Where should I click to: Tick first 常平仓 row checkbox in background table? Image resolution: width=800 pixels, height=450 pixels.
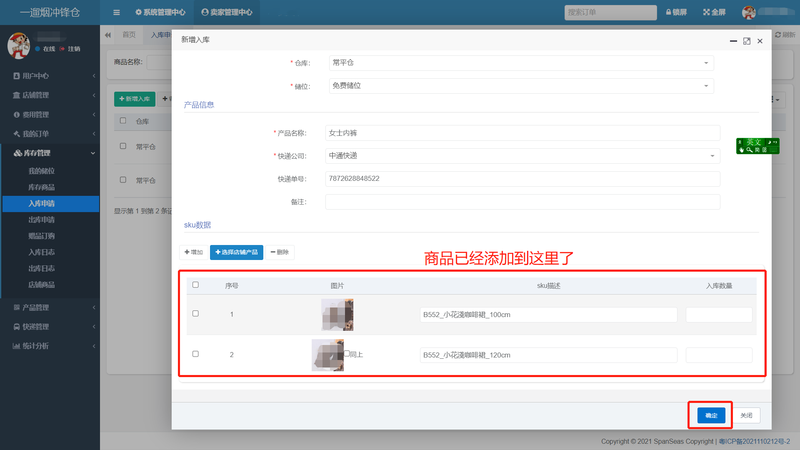pos(123,146)
